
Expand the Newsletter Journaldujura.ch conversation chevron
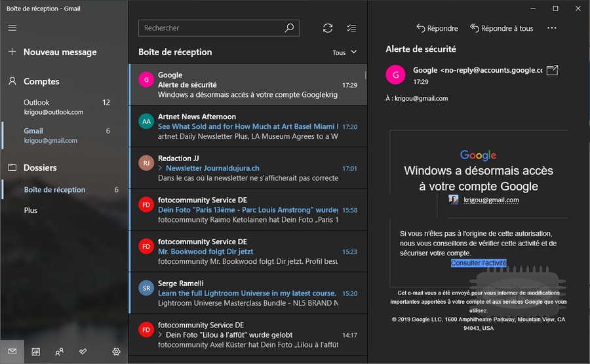(161, 168)
